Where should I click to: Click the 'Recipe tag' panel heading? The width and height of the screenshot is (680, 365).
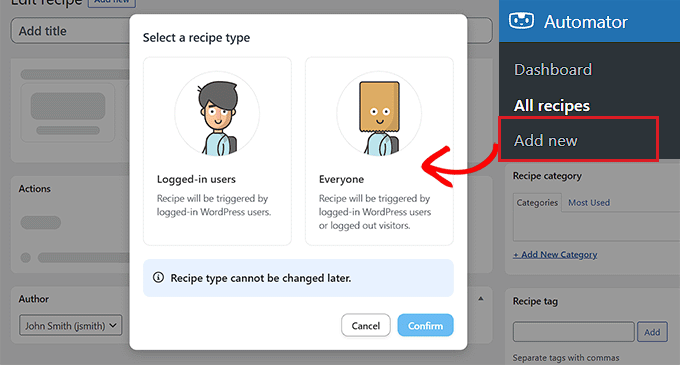click(x=535, y=301)
